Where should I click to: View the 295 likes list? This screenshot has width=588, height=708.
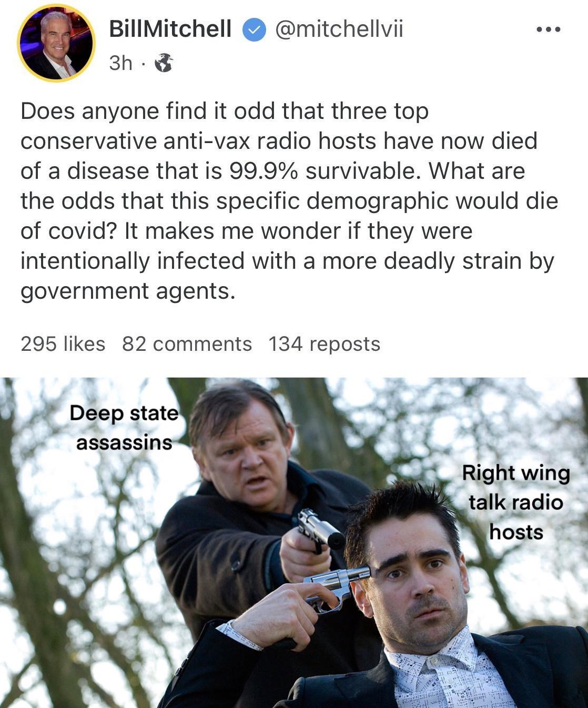(63, 344)
